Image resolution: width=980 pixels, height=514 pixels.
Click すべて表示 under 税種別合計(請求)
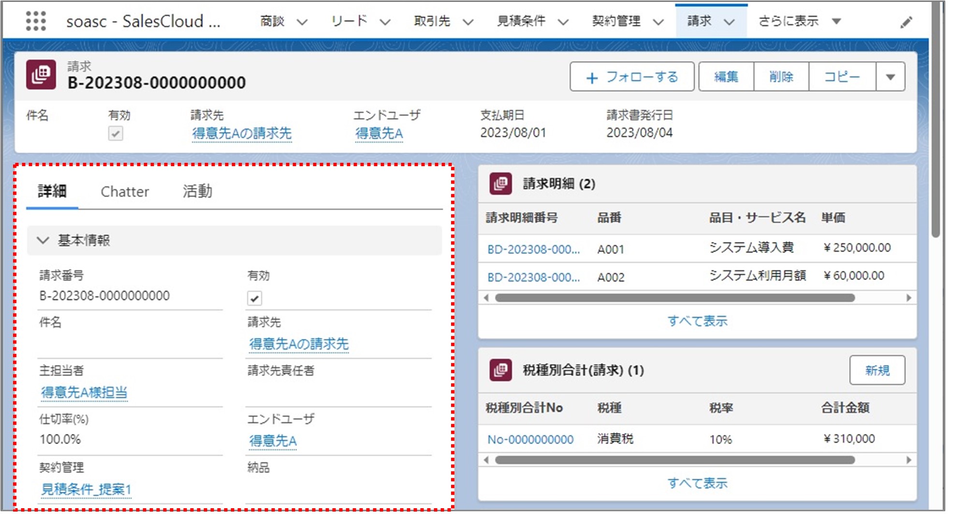tap(697, 483)
